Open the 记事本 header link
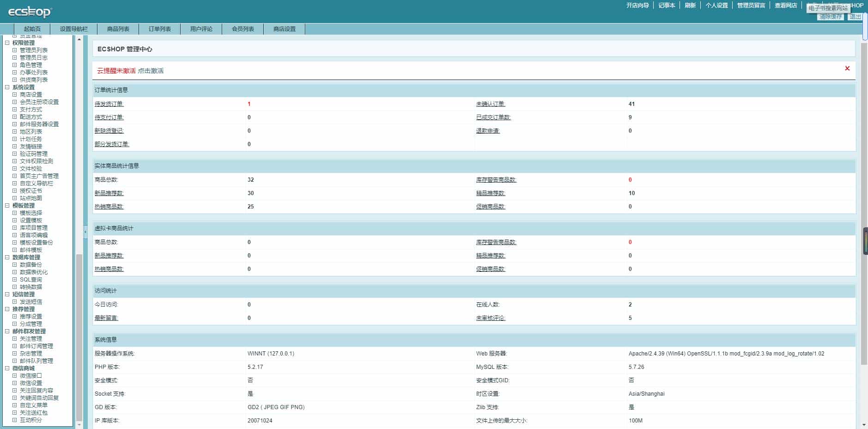The image size is (868, 429). [x=667, y=6]
